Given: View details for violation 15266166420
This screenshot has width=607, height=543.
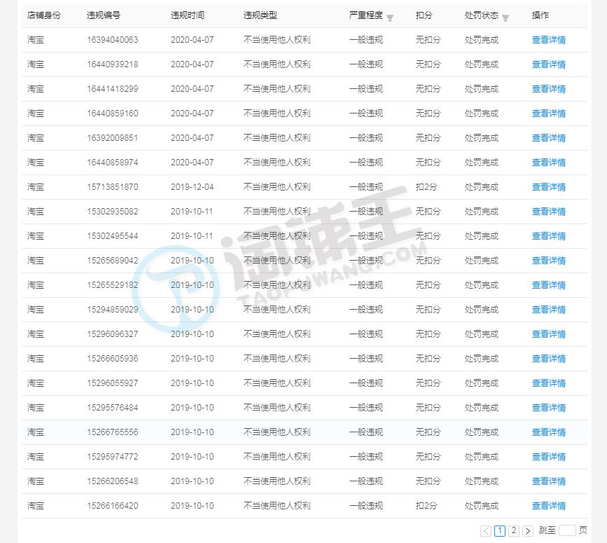Looking at the screenshot, I should [x=548, y=506].
